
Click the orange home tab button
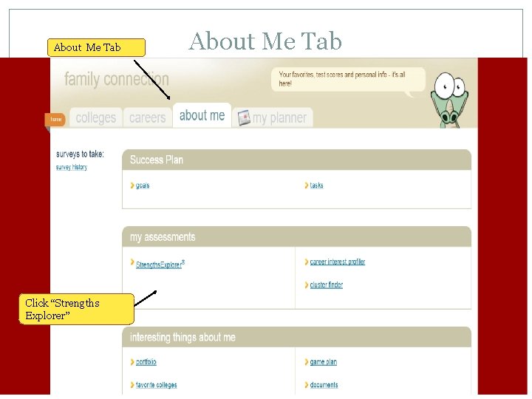pyautogui.click(x=55, y=120)
